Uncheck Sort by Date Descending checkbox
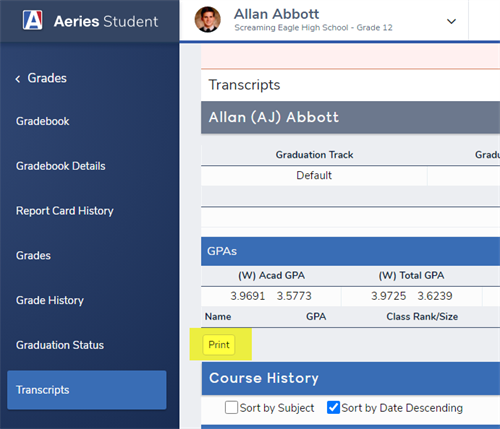 tap(333, 407)
